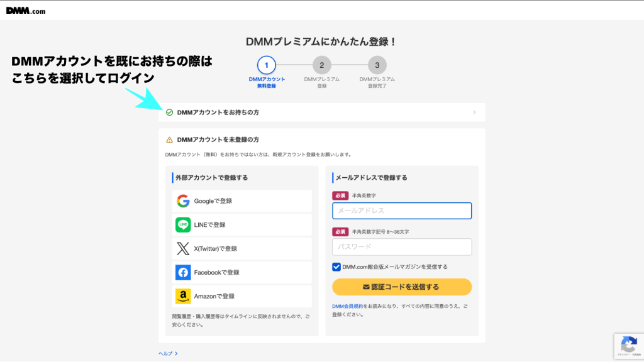644x362 pixels.
Task: Click the blue Facebook logo icon
Action: coord(183,273)
